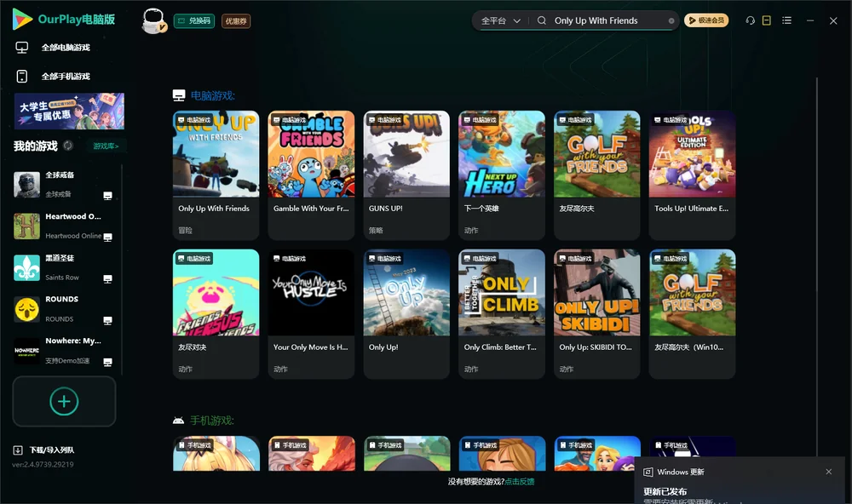Click the PC icon beside Heartwood Online
This screenshot has height=504, width=852.
click(x=107, y=237)
